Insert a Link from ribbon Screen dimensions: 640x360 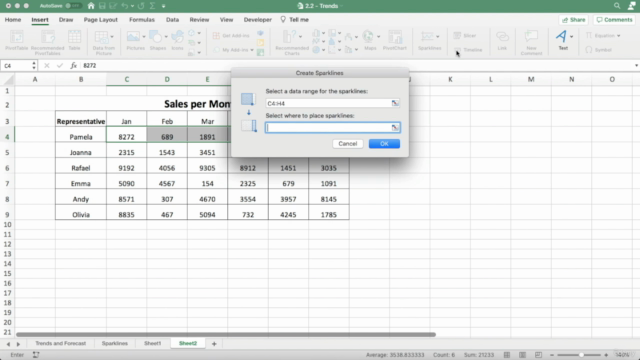[502, 40]
